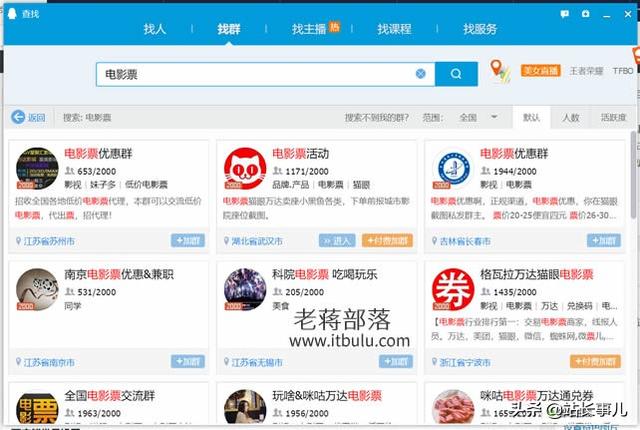Switch to the 找服务 tab

click(x=480, y=29)
